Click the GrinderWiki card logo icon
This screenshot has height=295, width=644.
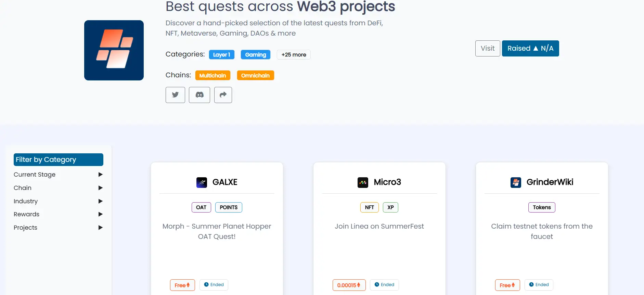click(x=516, y=182)
